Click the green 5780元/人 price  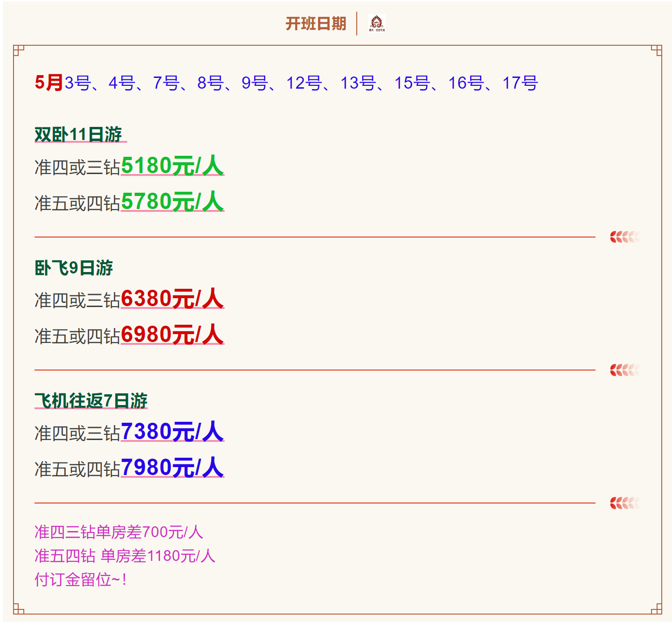pos(173,202)
